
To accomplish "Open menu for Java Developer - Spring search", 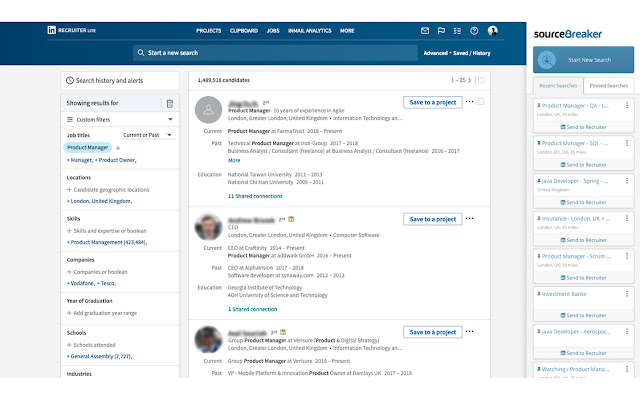I will point(627,181).
